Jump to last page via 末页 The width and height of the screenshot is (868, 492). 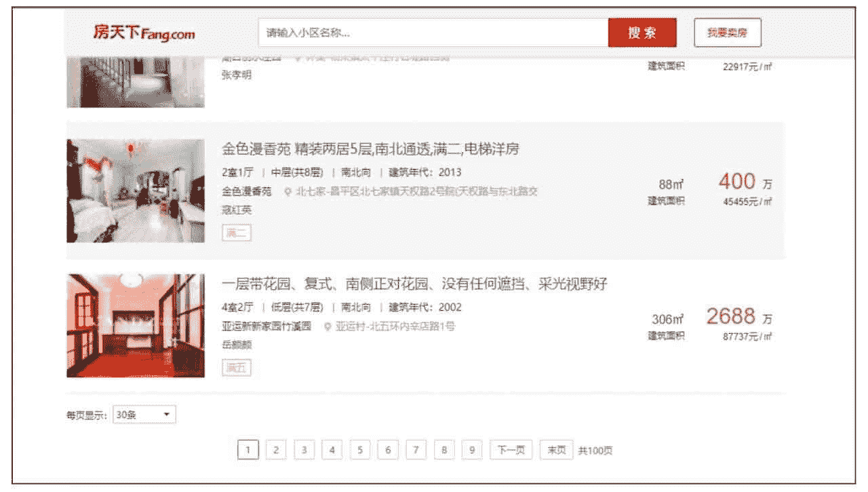556,450
